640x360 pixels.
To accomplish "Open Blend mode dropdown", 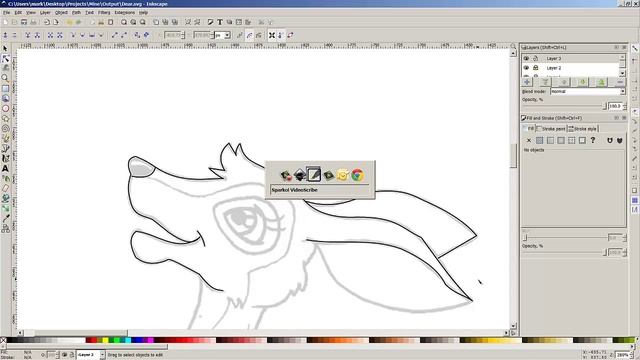I will [x=588, y=91].
